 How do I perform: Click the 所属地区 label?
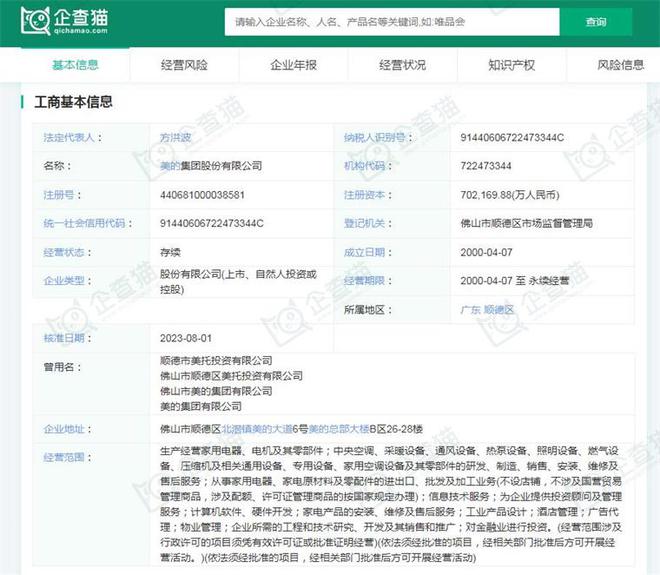(x=365, y=310)
